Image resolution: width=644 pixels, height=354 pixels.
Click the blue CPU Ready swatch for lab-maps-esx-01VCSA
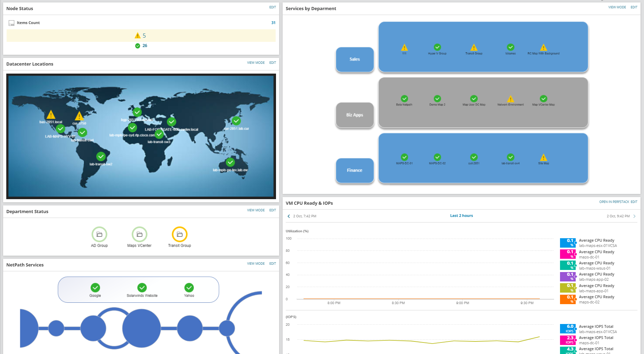(x=568, y=243)
